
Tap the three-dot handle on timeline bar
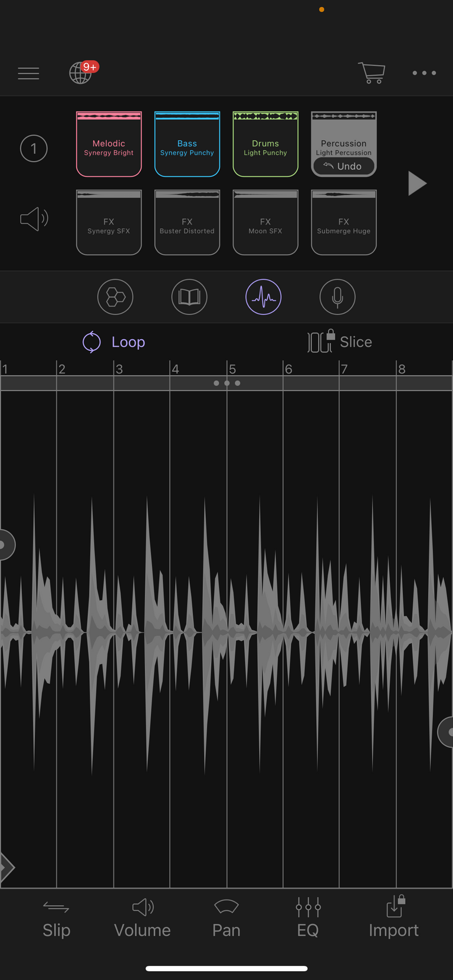(227, 383)
